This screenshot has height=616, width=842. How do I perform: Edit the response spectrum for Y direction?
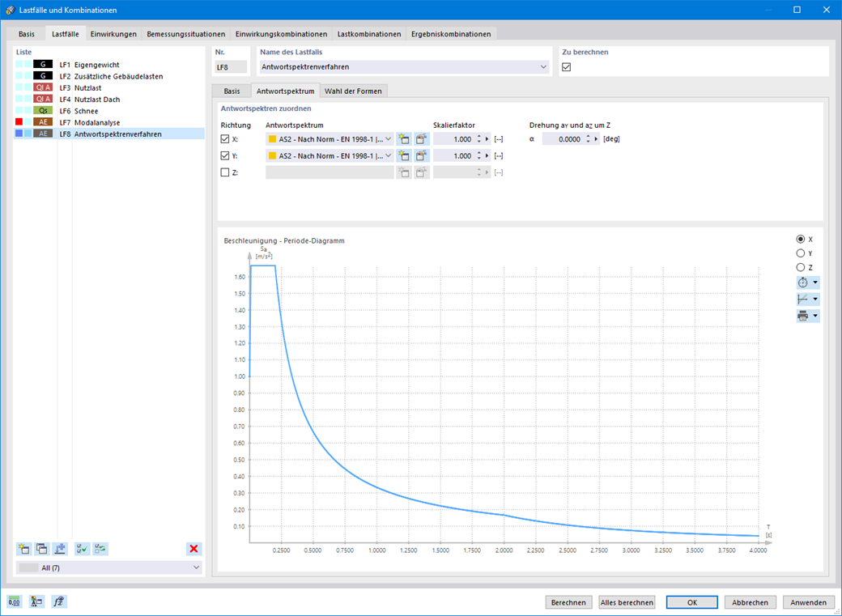pos(422,156)
